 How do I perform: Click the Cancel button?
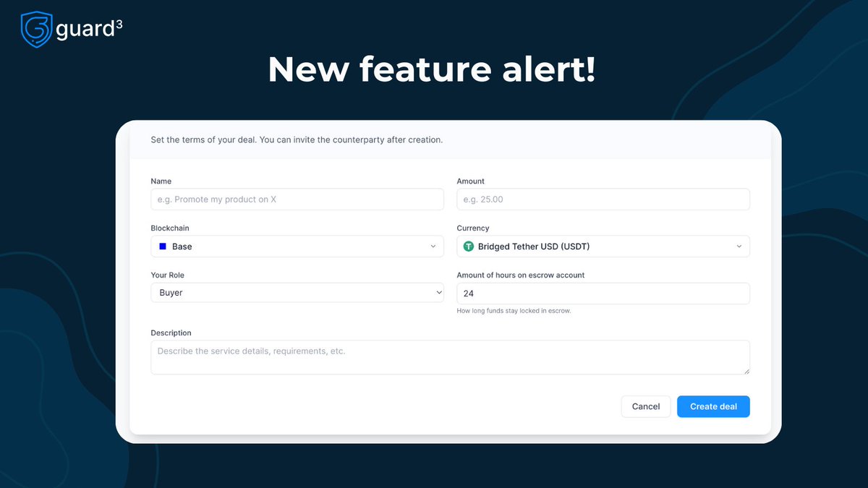click(x=646, y=406)
